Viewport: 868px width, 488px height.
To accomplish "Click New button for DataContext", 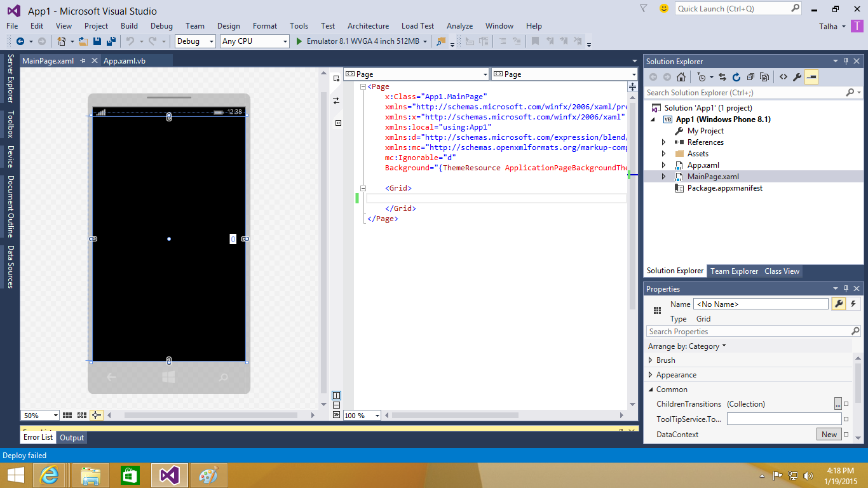I will pyautogui.click(x=829, y=435).
